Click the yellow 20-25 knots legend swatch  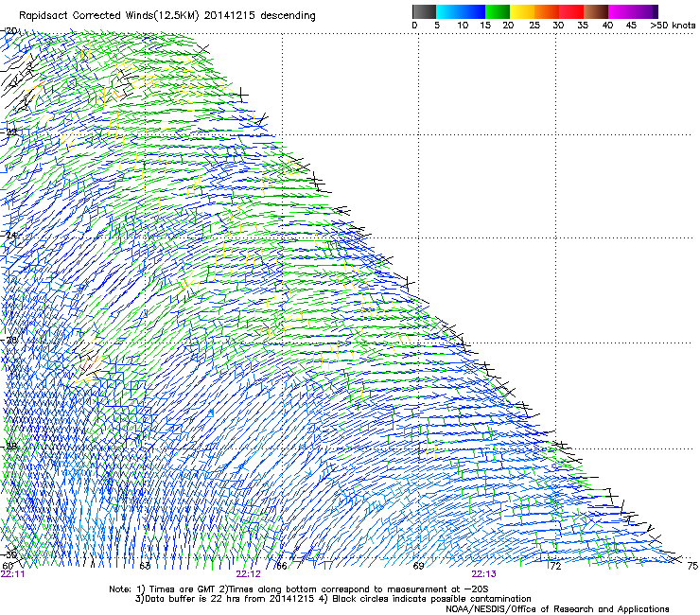click(522, 11)
